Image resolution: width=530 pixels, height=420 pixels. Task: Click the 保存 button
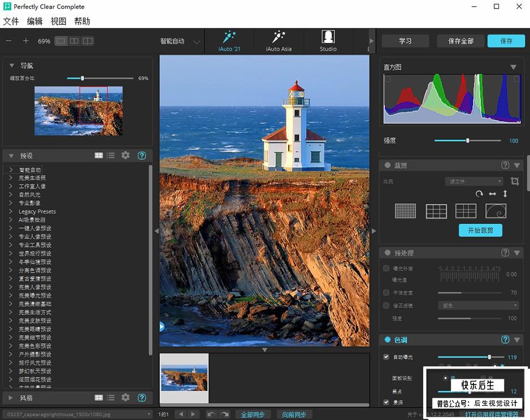tap(506, 41)
